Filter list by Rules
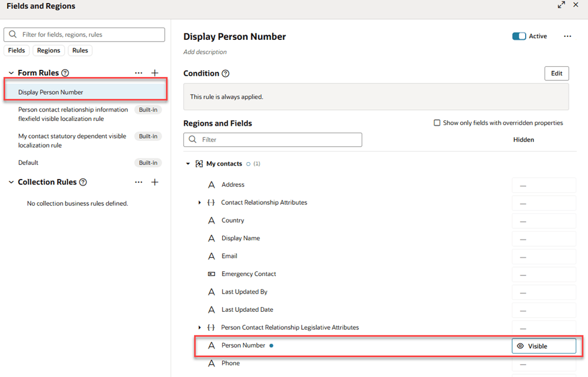Screen dimensions: 588x377 pos(80,51)
